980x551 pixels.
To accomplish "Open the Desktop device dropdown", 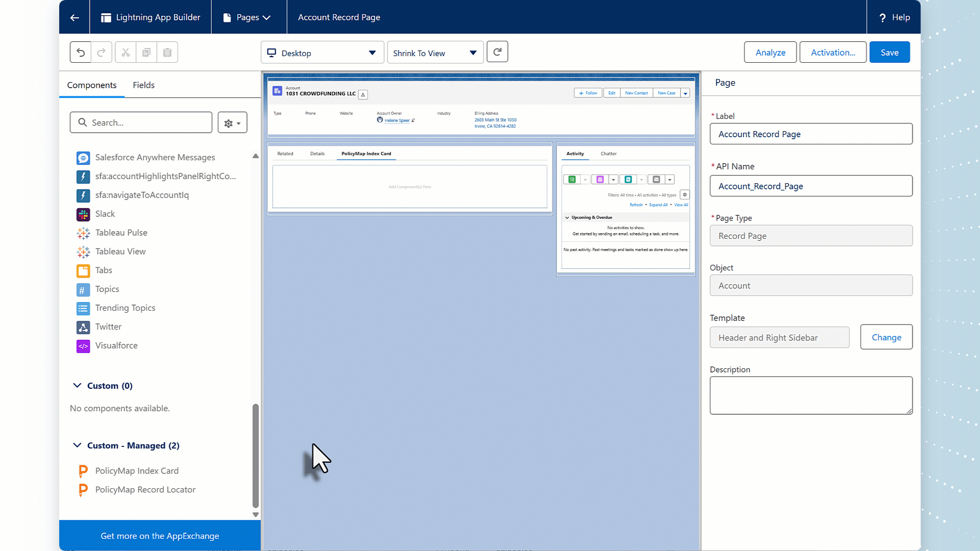I will point(322,53).
